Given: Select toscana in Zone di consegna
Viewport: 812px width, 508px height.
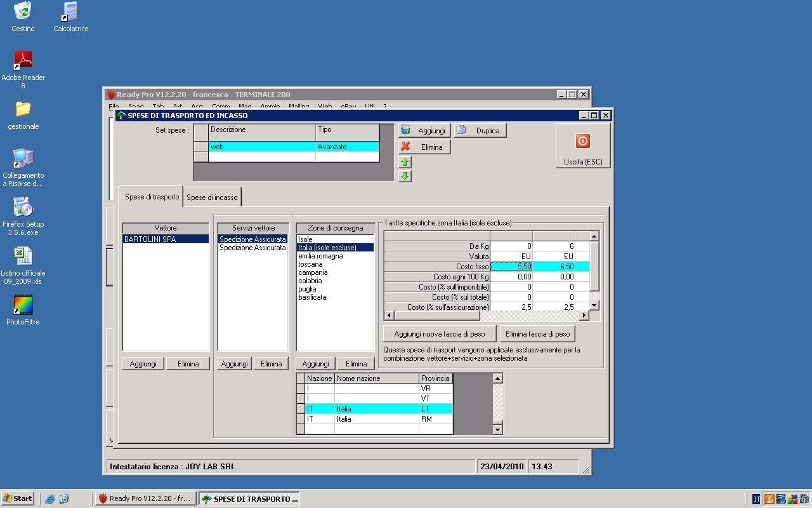Looking at the screenshot, I should [x=310, y=264].
